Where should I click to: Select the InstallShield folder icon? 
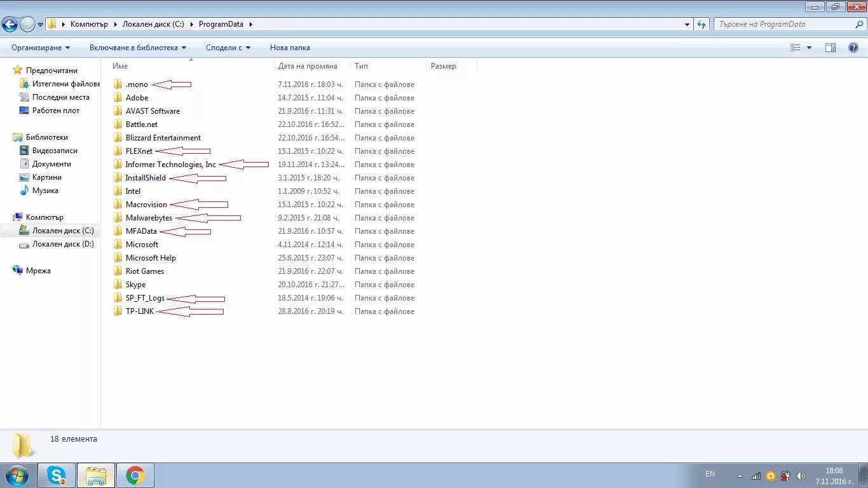click(118, 178)
